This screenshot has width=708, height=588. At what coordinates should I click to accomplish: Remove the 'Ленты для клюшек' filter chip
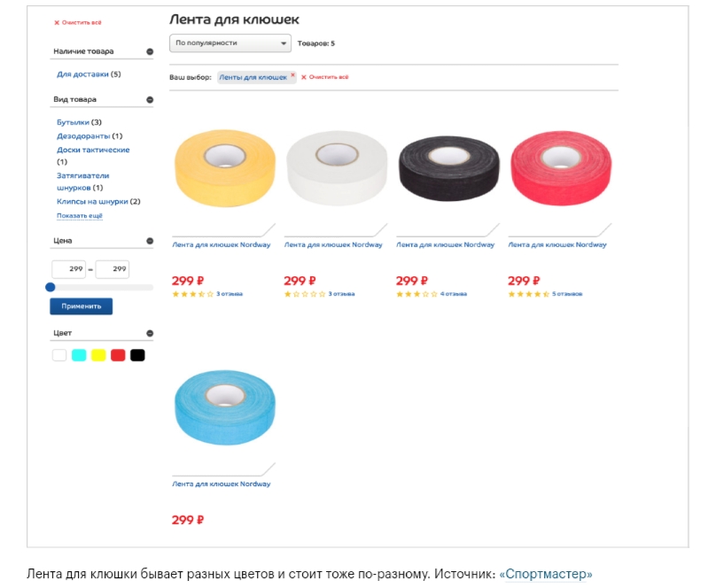pos(292,75)
